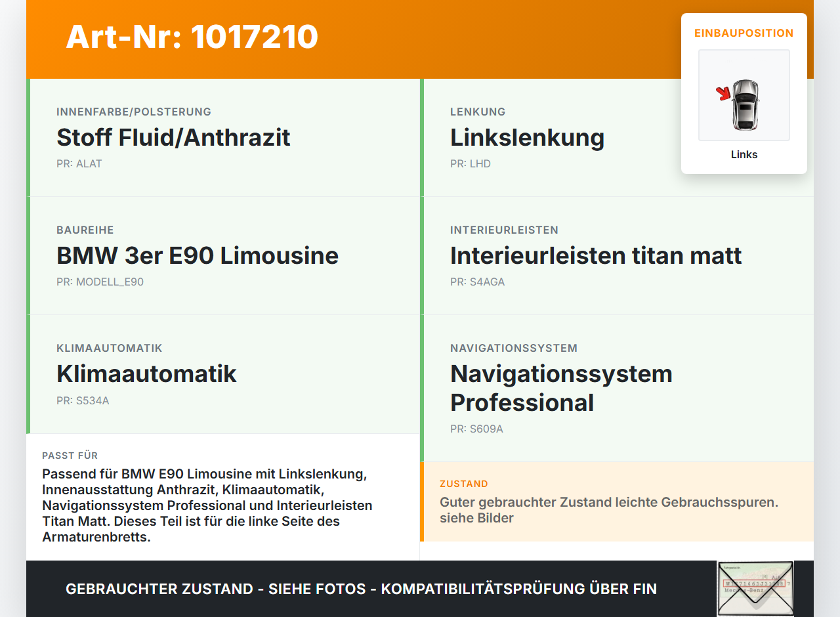Click the red arrow marking the left side
This screenshot has width=840, height=617.
tap(724, 92)
